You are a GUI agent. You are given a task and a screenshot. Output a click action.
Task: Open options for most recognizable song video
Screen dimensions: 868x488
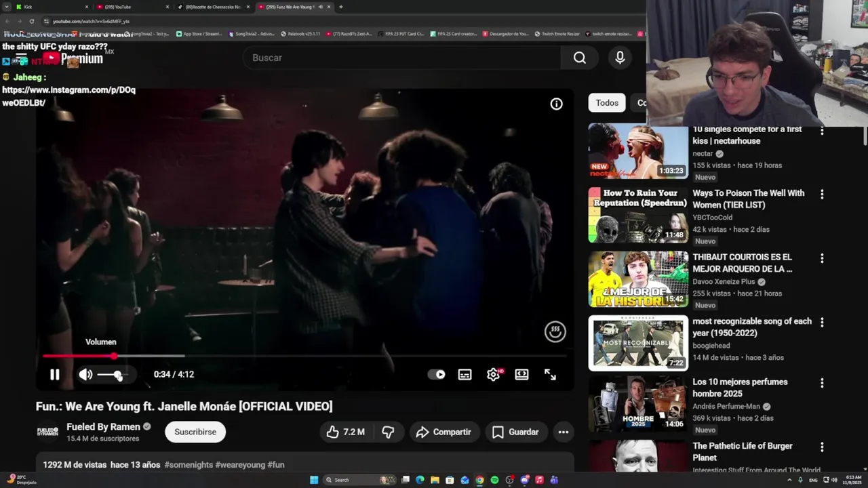[x=822, y=323]
